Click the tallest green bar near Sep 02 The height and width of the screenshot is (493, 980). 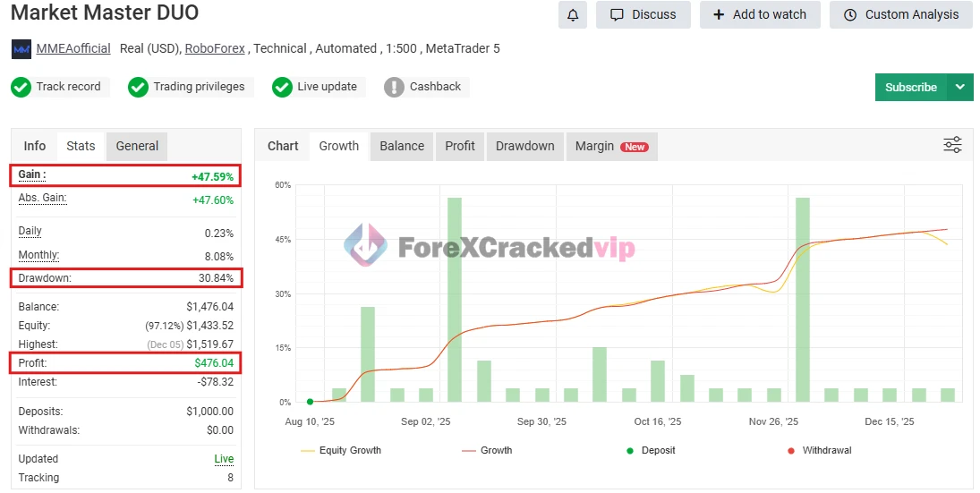pos(455,299)
